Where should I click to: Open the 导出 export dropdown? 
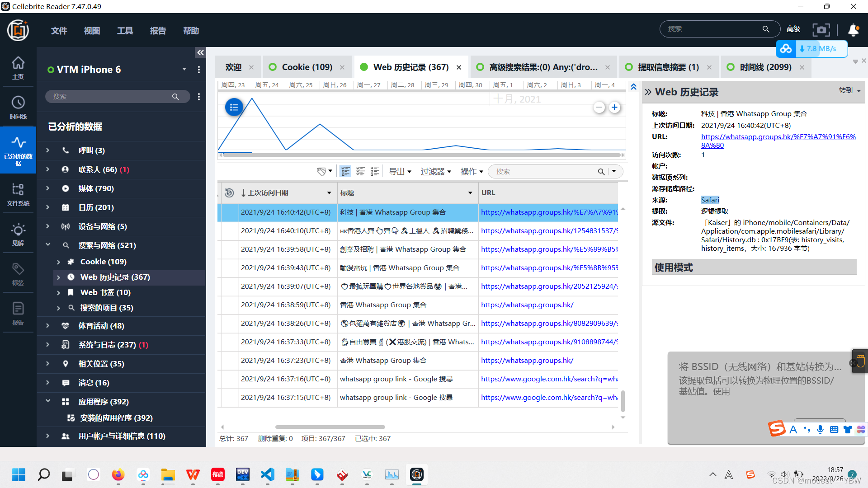(400, 171)
